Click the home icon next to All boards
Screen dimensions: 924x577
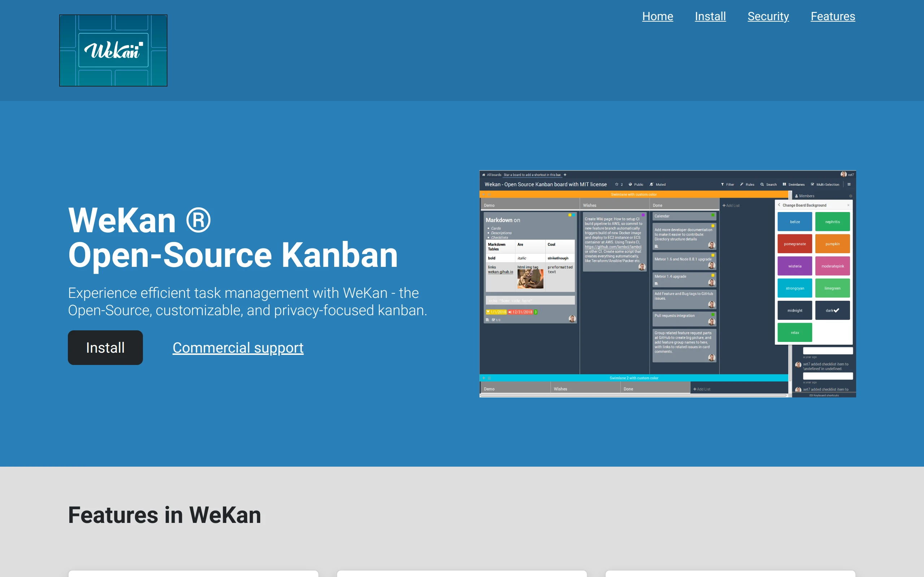pos(484,175)
